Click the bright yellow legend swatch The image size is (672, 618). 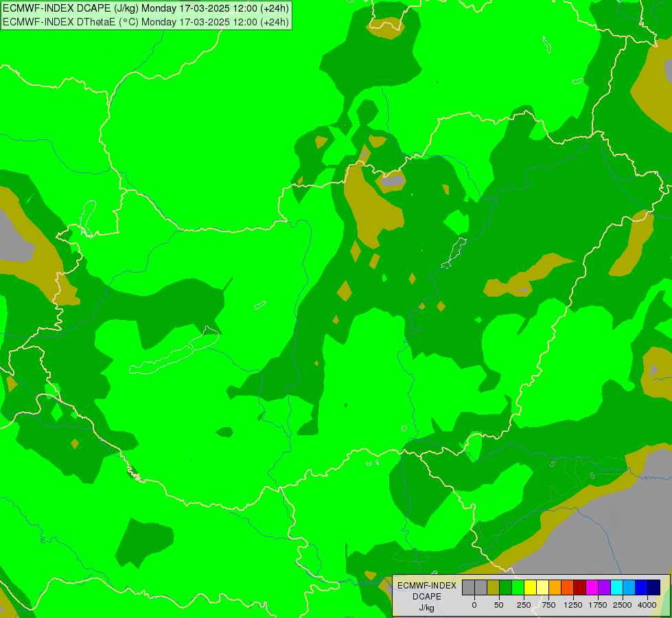pyautogui.click(x=530, y=587)
